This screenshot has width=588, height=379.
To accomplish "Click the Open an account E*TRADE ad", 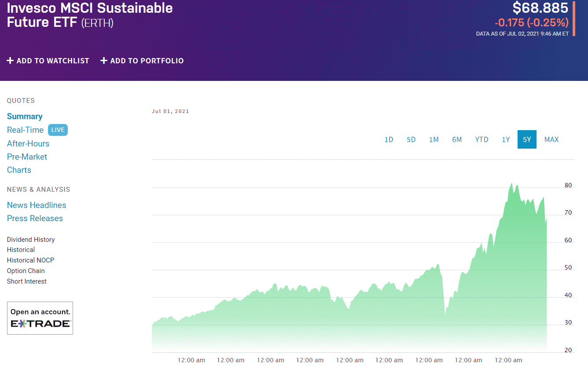I will (x=40, y=318).
